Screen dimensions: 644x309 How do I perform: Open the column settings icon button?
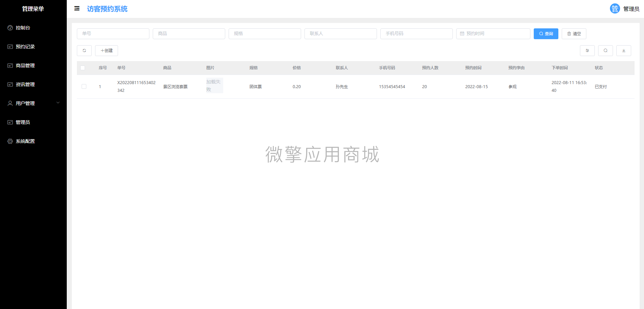587,51
